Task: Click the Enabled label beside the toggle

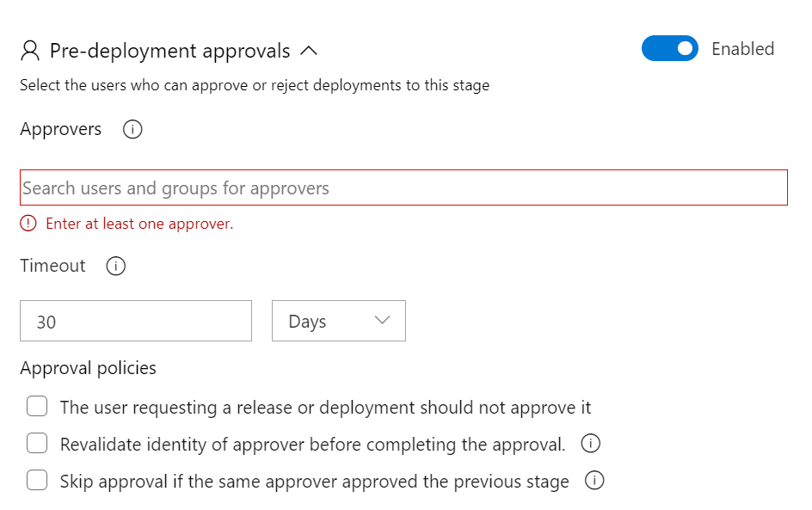Action: pos(741,48)
